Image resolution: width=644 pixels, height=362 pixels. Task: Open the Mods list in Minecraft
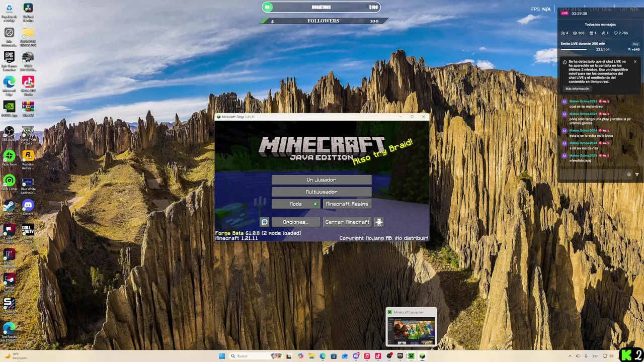(296, 204)
